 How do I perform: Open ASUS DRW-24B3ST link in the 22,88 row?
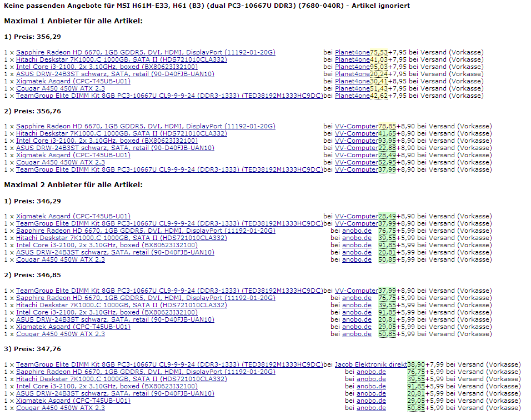click(x=115, y=148)
